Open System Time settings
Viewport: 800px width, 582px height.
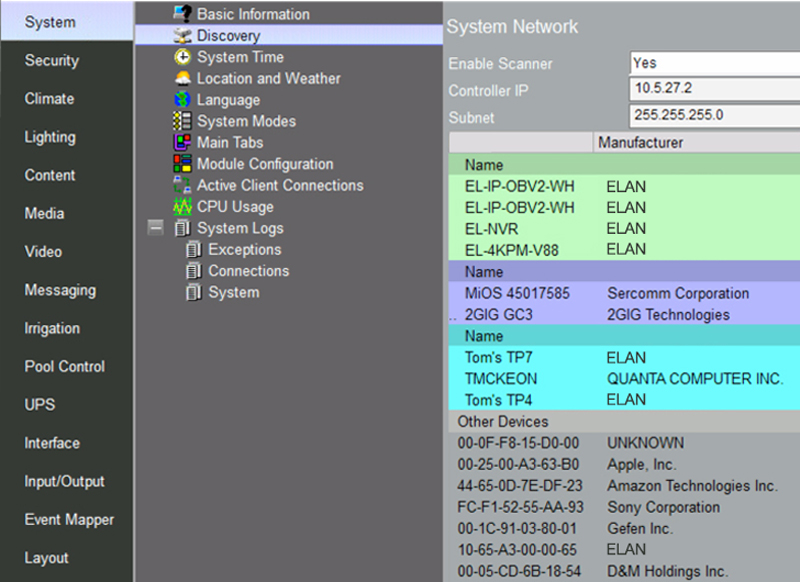(240, 57)
